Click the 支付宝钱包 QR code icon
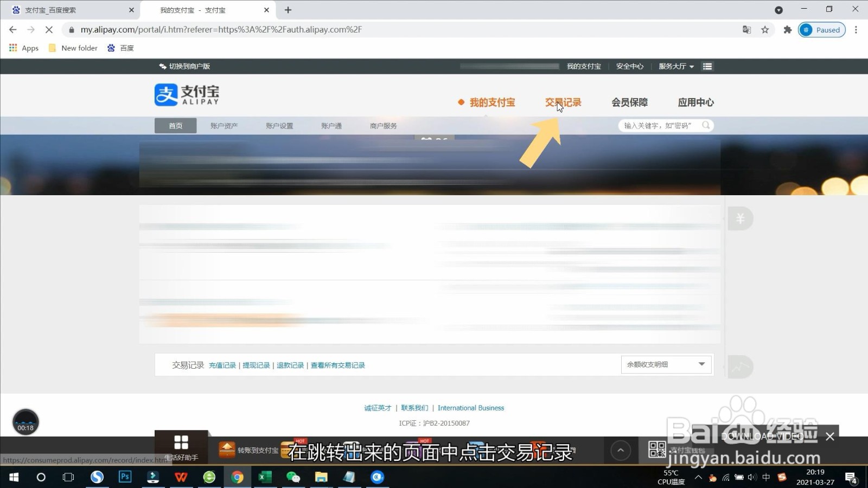 [657, 450]
